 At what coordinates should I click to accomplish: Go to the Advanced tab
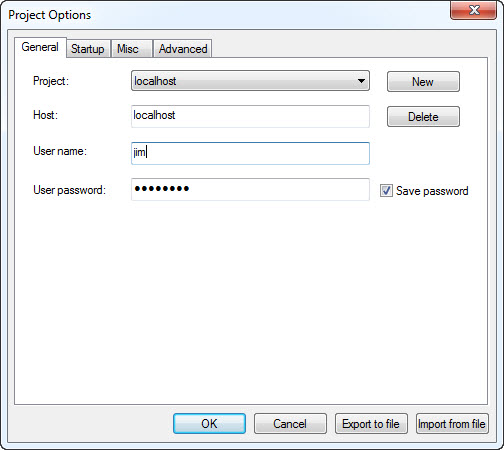(x=182, y=49)
